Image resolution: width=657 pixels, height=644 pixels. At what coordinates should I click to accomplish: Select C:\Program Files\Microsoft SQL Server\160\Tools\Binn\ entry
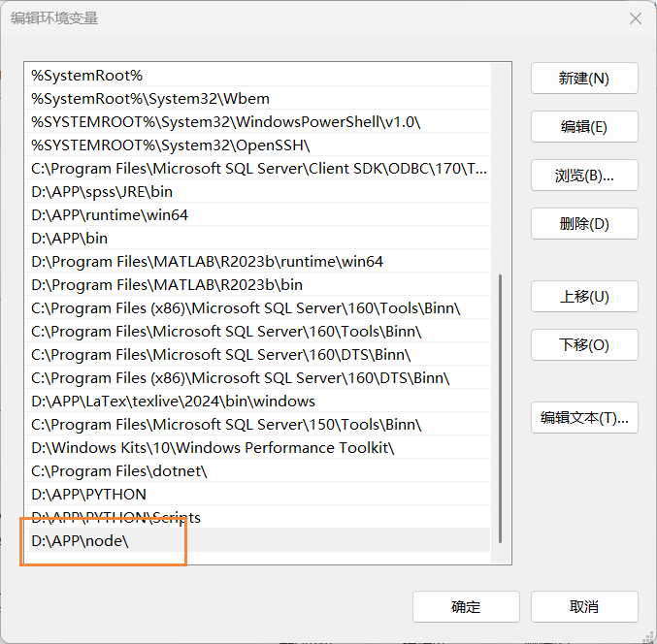(x=258, y=331)
